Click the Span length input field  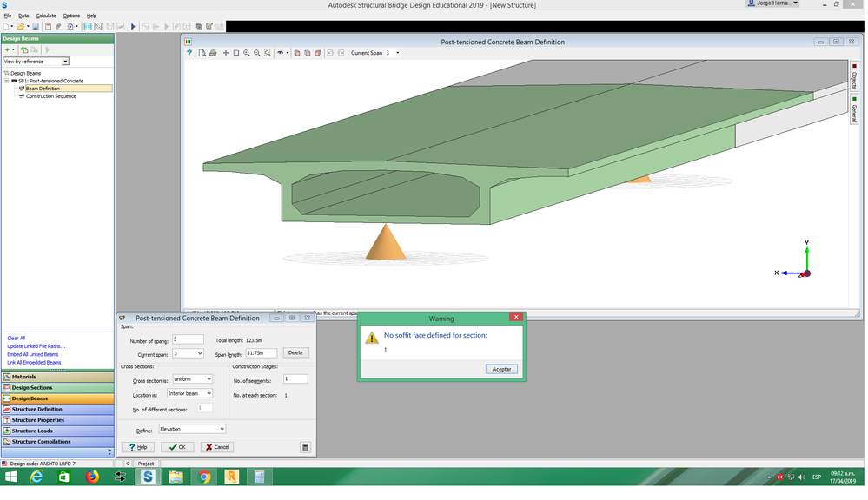tap(262, 353)
